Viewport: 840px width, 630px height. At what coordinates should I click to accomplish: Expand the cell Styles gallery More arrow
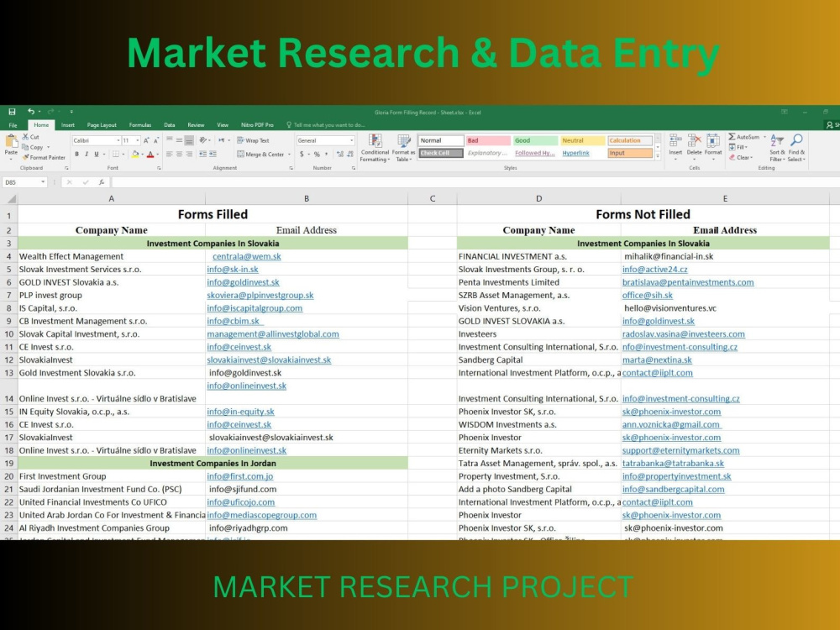[x=658, y=156]
